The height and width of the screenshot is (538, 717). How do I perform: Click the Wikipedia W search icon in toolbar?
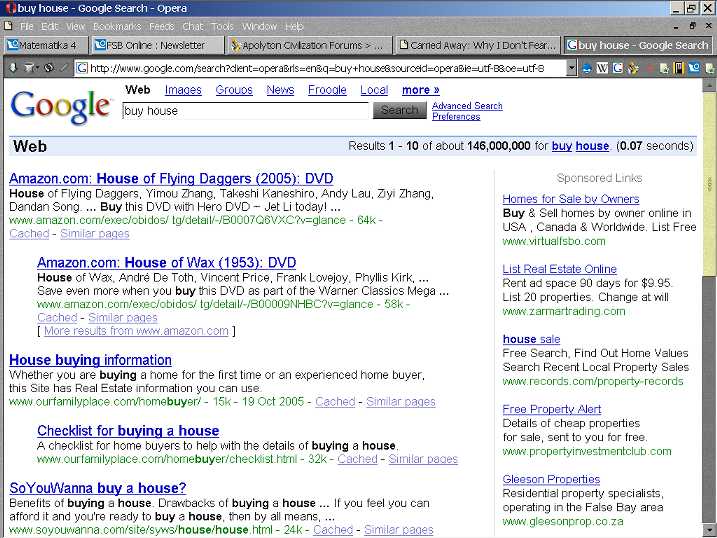pos(603,68)
